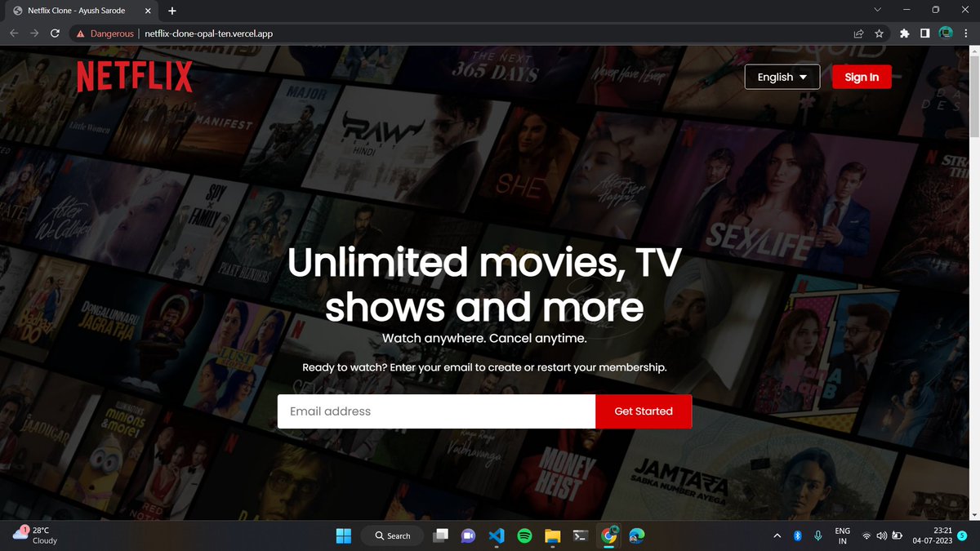
Task: Open the Terminal taskbar icon
Action: (581, 535)
